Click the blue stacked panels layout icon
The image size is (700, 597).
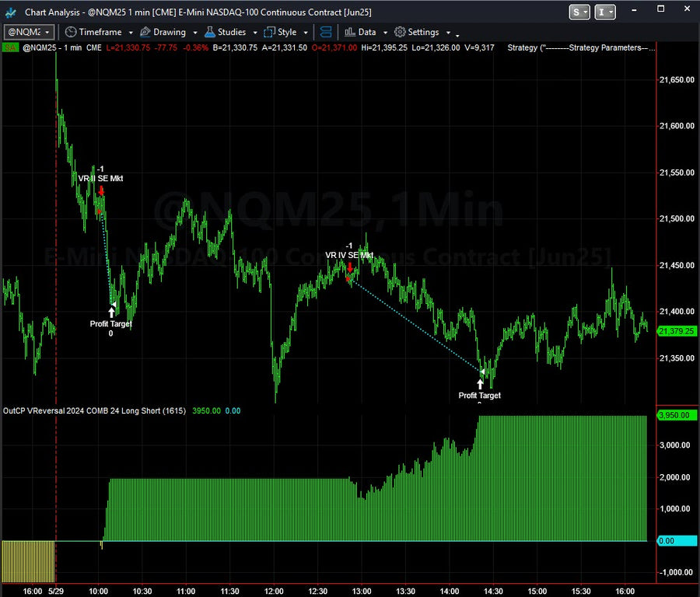pos(326,32)
